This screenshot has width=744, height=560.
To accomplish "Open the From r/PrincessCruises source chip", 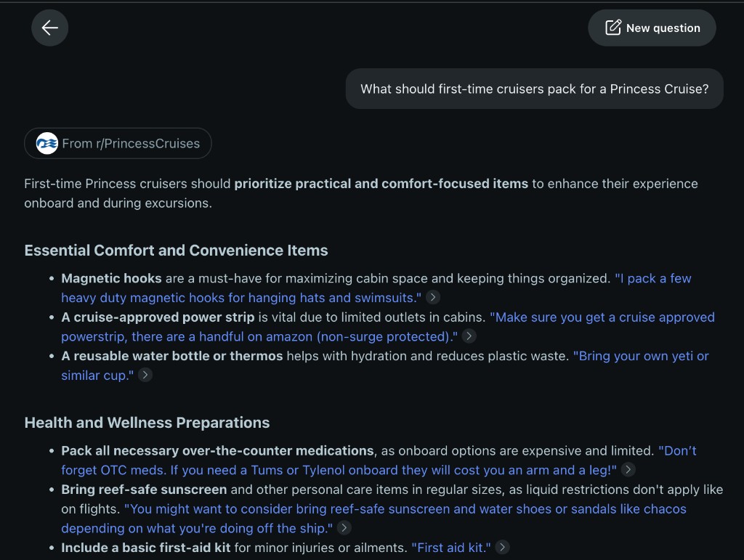I will pyautogui.click(x=118, y=143).
